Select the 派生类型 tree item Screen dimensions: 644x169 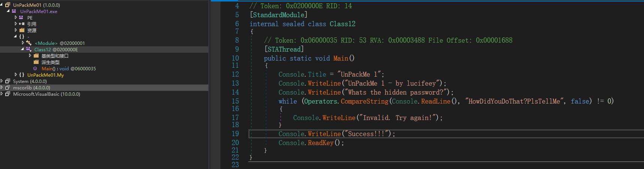tap(50, 62)
